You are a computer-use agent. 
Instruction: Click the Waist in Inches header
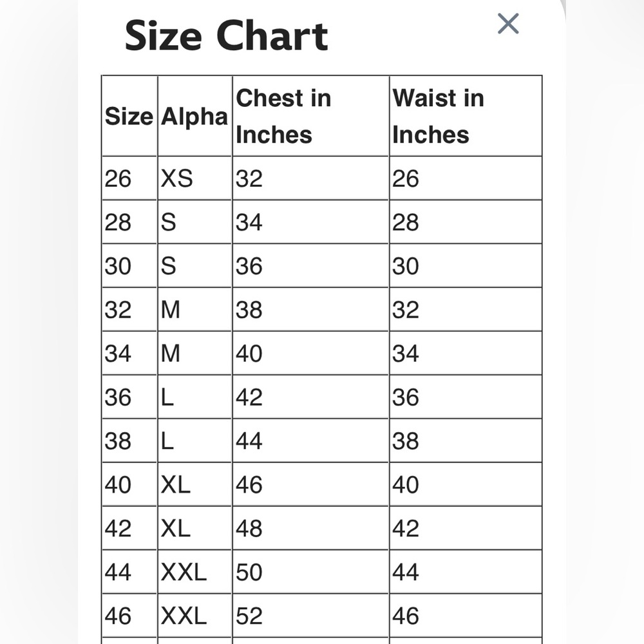(466, 116)
